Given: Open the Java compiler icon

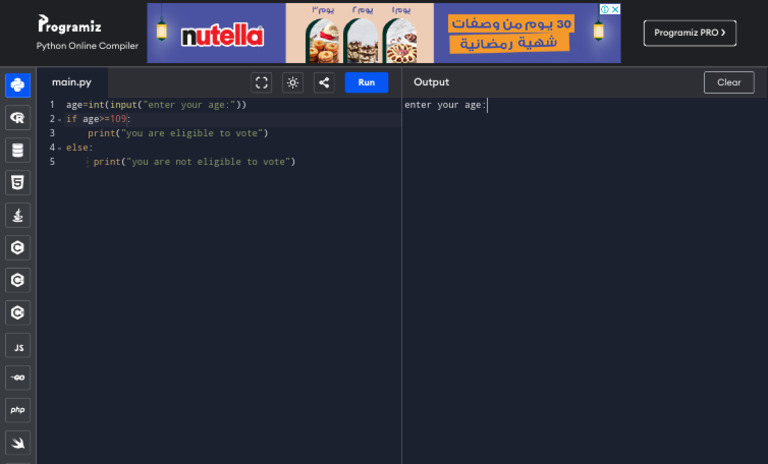Looking at the screenshot, I should pyautogui.click(x=17, y=215).
